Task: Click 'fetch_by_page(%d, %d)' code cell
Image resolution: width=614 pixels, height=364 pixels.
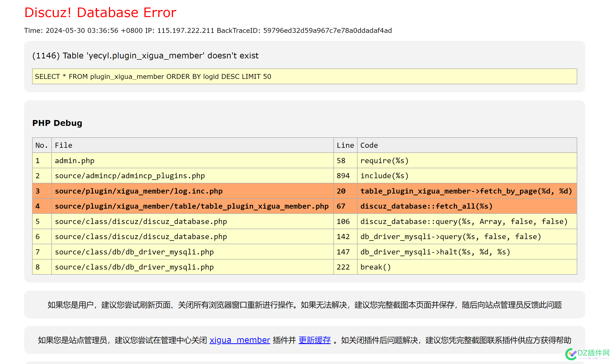Action: pyautogui.click(x=467, y=191)
